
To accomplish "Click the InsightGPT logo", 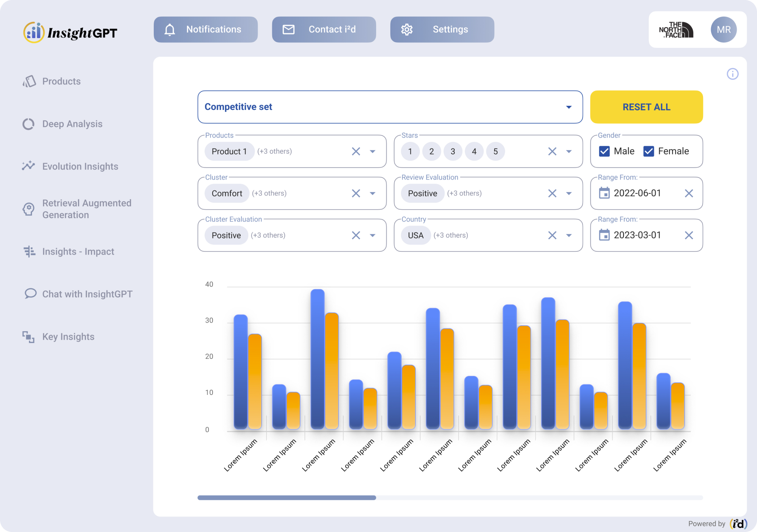I will 70,32.
